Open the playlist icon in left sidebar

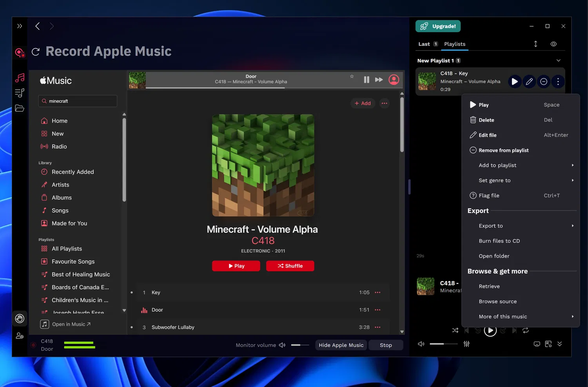pos(20,93)
